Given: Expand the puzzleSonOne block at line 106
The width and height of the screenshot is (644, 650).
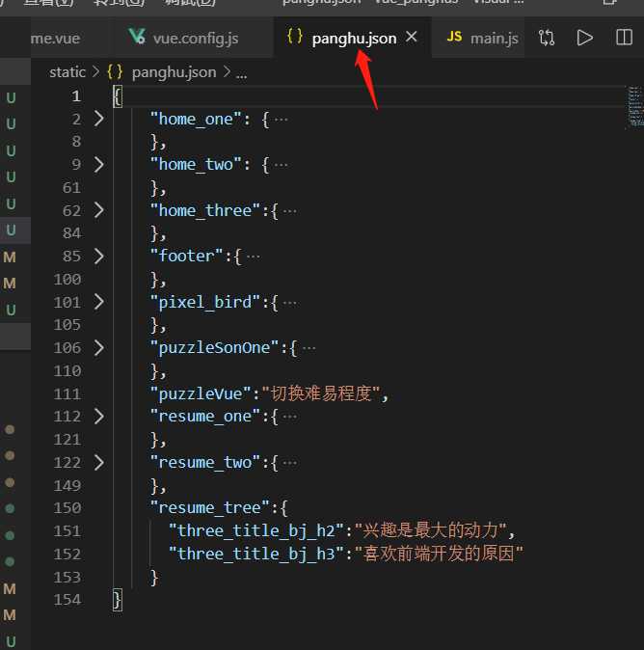Looking at the screenshot, I should [x=98, y=348].
